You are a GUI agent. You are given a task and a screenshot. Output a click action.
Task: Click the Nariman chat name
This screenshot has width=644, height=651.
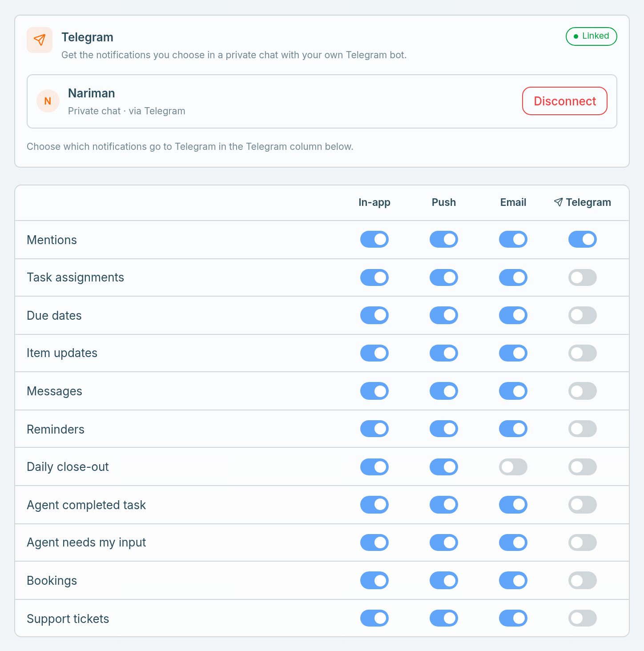click(x=92, y=93)
